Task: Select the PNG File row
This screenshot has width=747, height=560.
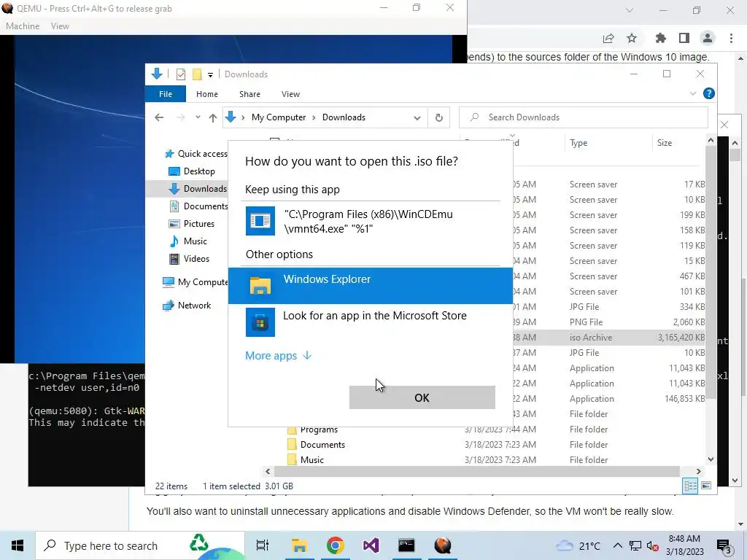Action: click(x=609, y=322)
